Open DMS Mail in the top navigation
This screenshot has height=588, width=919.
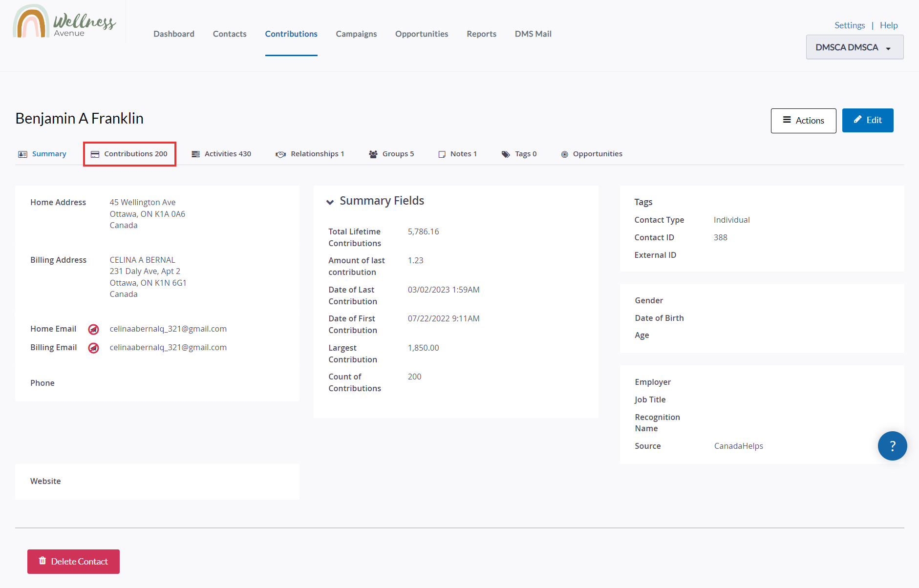click(533, 34)
